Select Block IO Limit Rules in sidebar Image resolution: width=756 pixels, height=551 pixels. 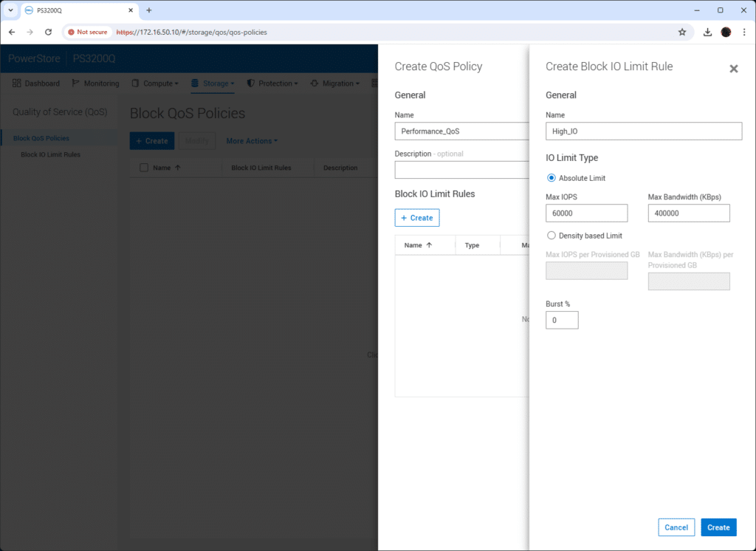(x=51, y=154)
